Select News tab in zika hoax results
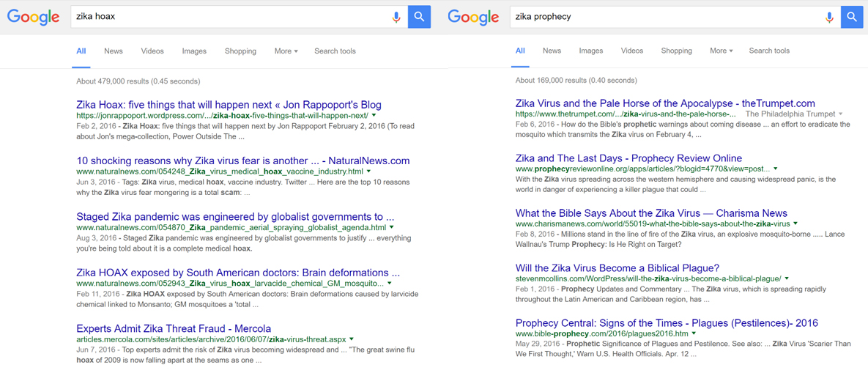868x373 pixels. tap(114, 51)
